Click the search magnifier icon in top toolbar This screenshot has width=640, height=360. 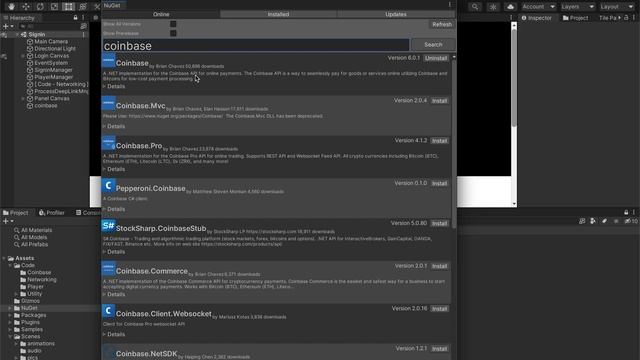[x=475, y=7]
